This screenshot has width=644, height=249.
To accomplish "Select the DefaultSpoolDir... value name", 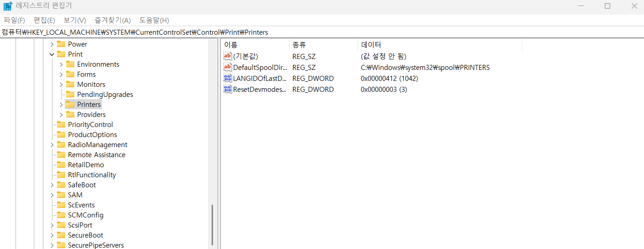I will tap(260, 67).
